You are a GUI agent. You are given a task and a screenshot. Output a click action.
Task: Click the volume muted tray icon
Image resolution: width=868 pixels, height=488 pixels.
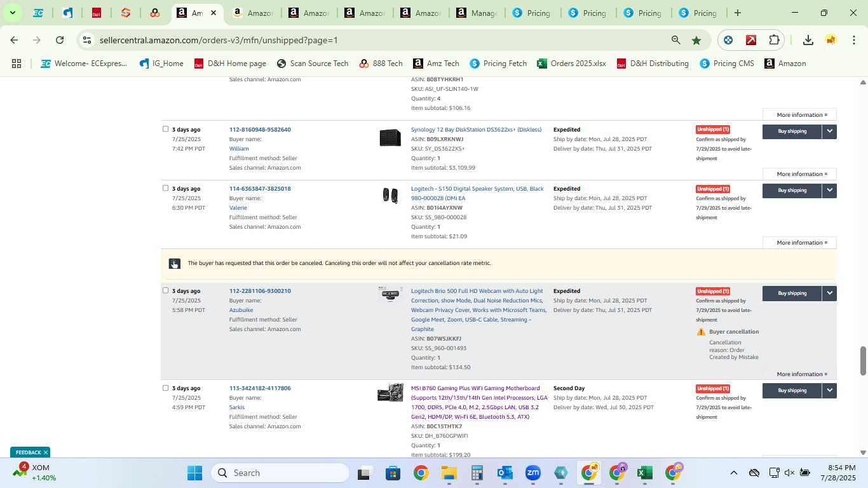789,473
